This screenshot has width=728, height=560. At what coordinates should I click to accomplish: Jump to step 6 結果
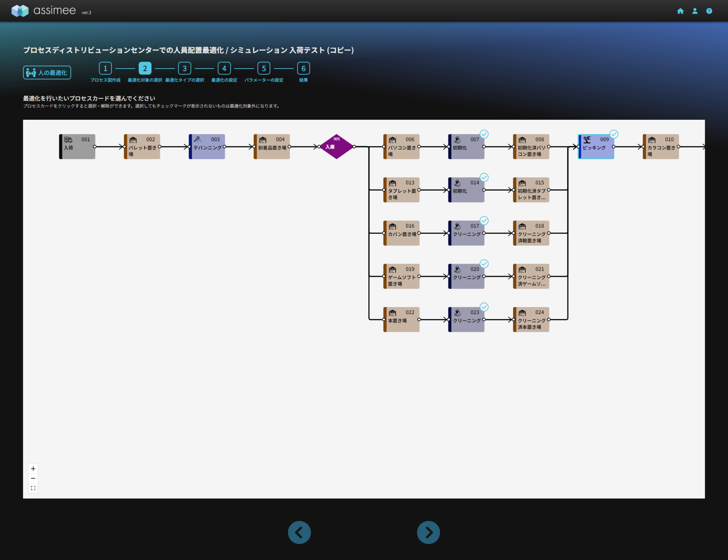pyautogui.click(x=303, y=68)
